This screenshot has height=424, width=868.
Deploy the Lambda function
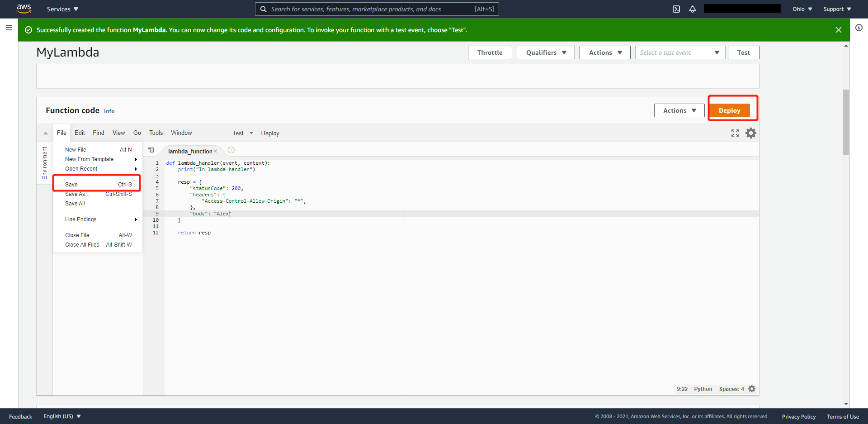(730, 110)
